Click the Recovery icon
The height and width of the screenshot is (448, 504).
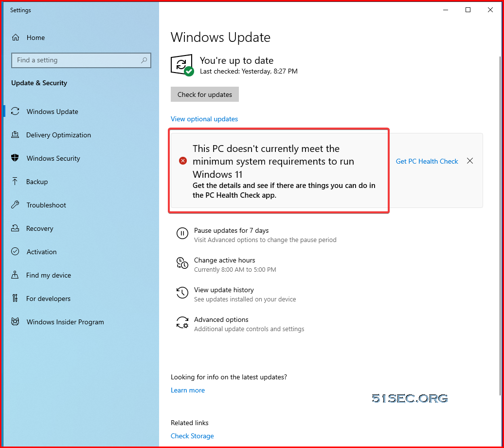15,228
